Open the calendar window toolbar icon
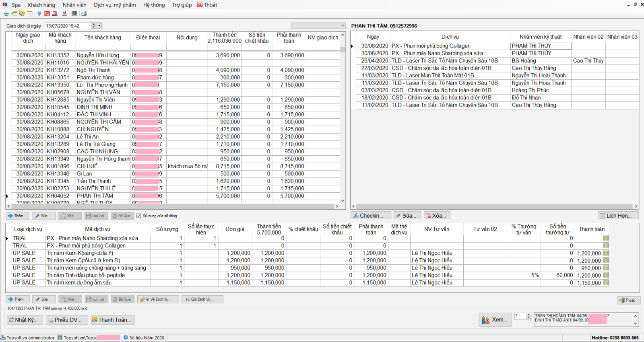Image resolution: width=644 pixels, height=342 pixels. (29, 14)
